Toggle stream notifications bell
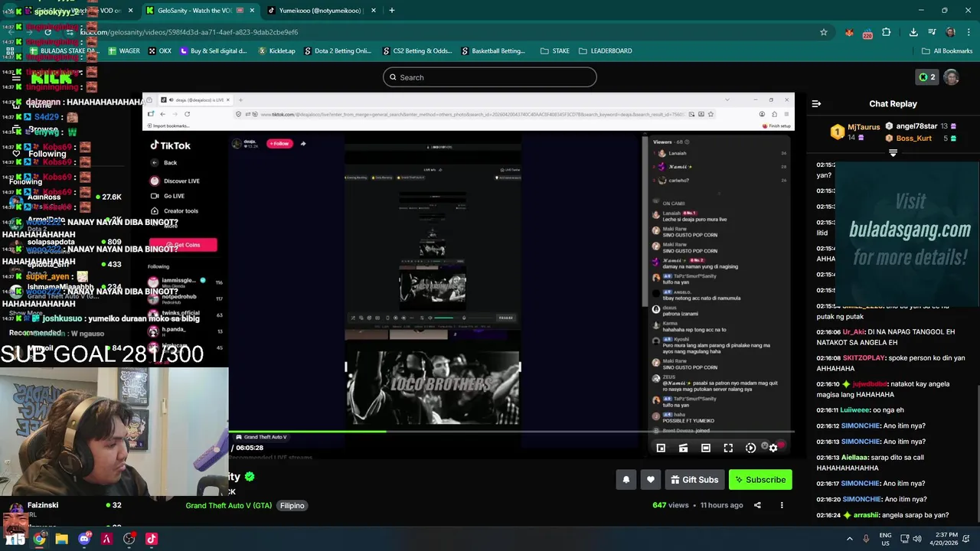This screenshot has height=551, width=980. 626,480
